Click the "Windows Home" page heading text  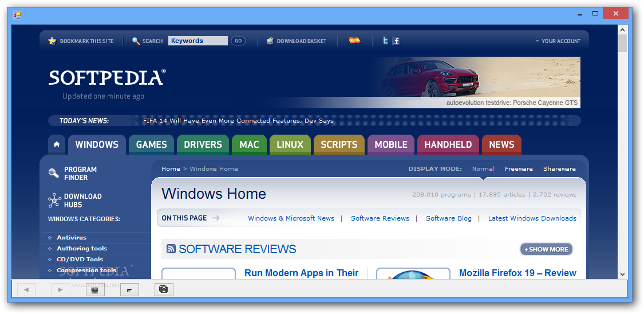coord(214,194)
